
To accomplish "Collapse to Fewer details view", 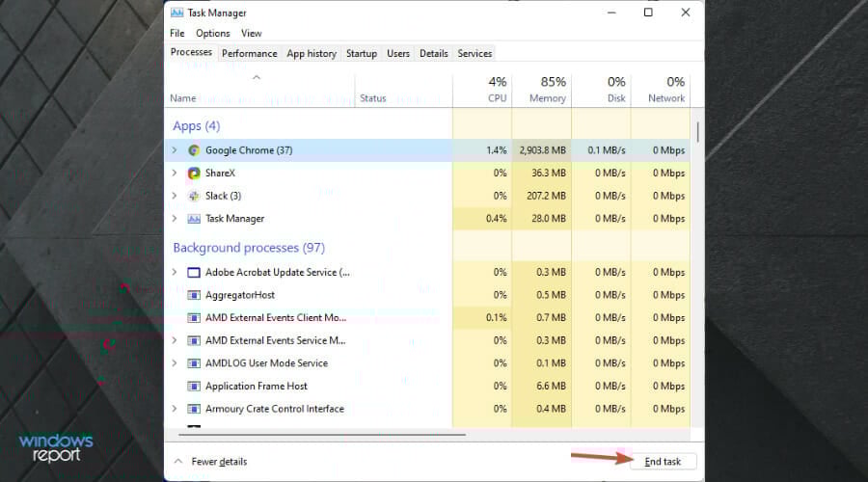I will pos(211,461).
